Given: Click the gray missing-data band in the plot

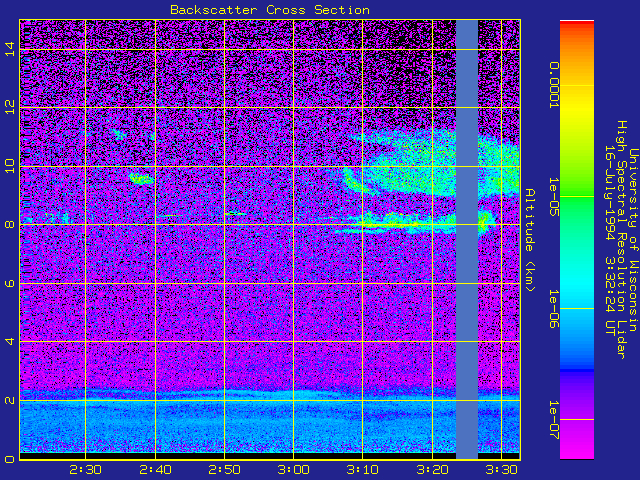Looking at the screenshot, I should [467, 240].
